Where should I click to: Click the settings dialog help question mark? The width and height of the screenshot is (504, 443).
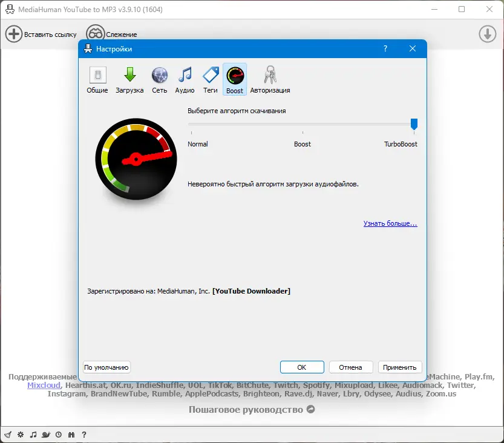pos(385,48)
